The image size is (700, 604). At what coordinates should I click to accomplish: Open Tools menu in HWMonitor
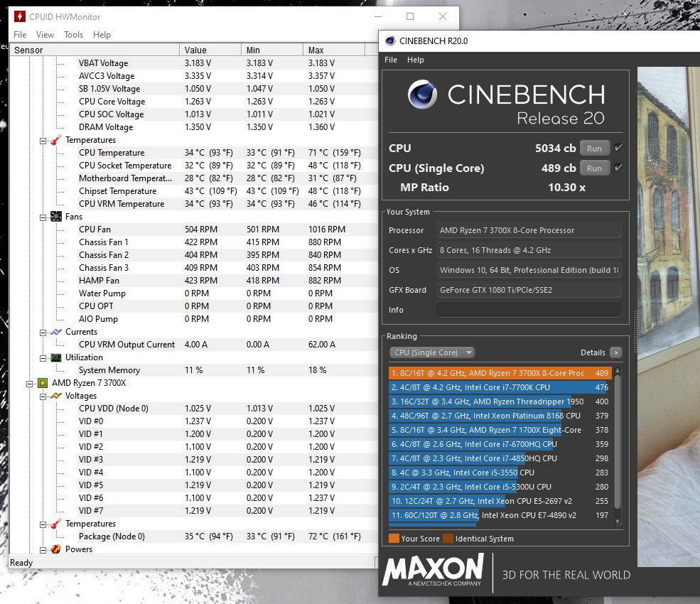[x=74, y=35]
